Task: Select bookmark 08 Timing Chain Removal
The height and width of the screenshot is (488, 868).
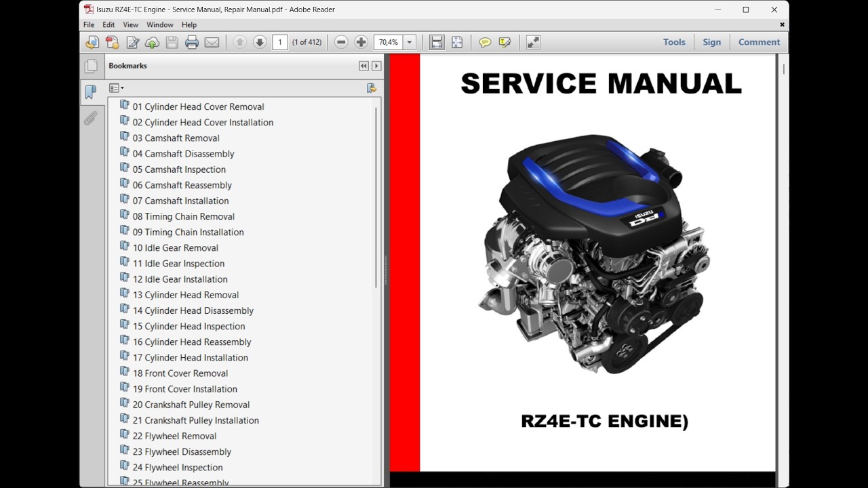Action: (183, 216)
